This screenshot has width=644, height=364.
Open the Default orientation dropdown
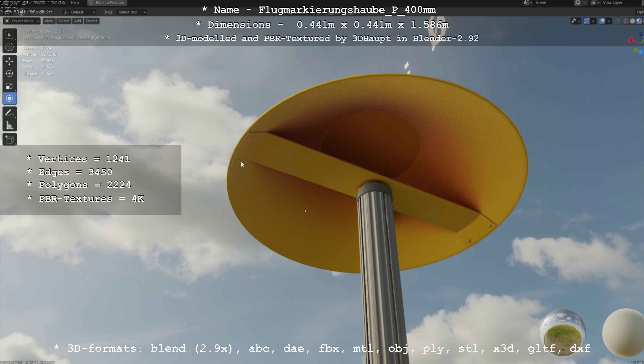[79, 12]
